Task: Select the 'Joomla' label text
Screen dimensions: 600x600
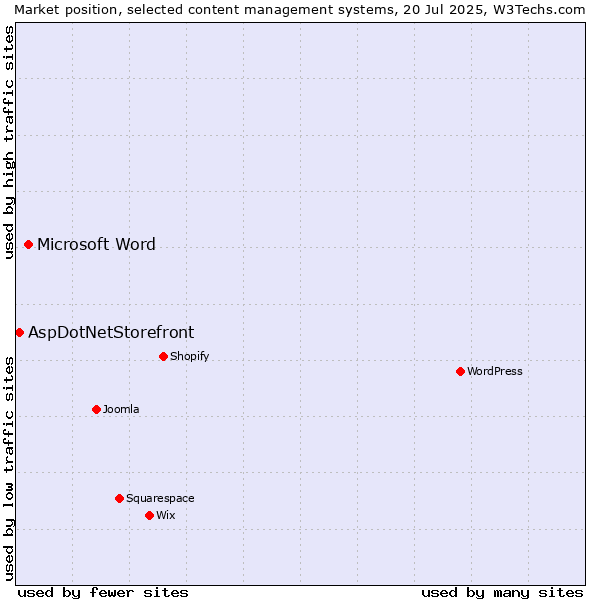Action: point(121,409)
